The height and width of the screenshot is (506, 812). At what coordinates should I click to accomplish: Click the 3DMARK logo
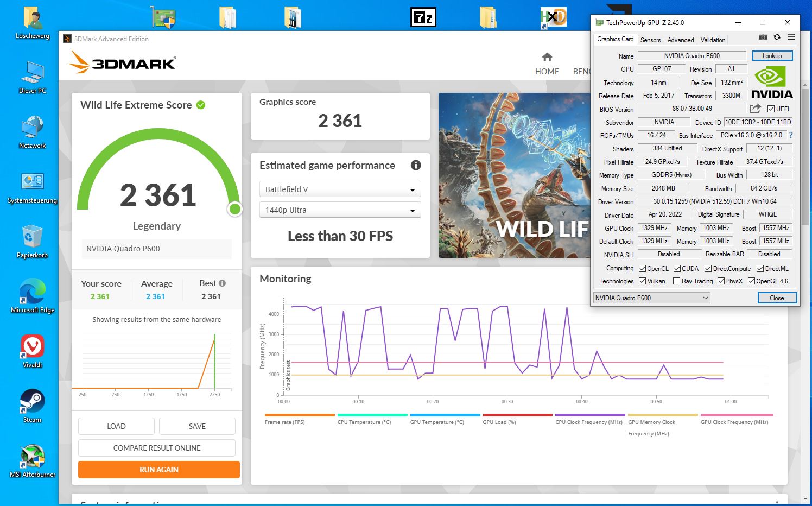click(123, 62)
